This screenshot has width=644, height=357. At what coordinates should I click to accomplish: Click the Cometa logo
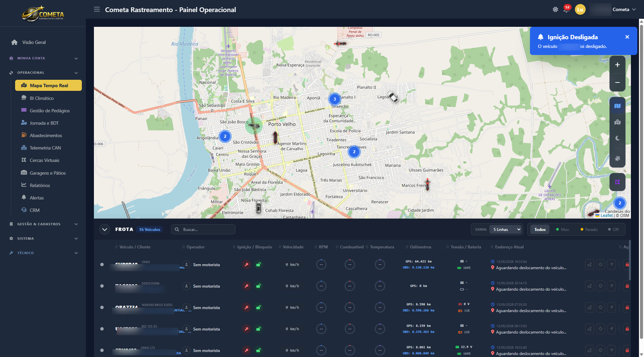click(43, 13)
